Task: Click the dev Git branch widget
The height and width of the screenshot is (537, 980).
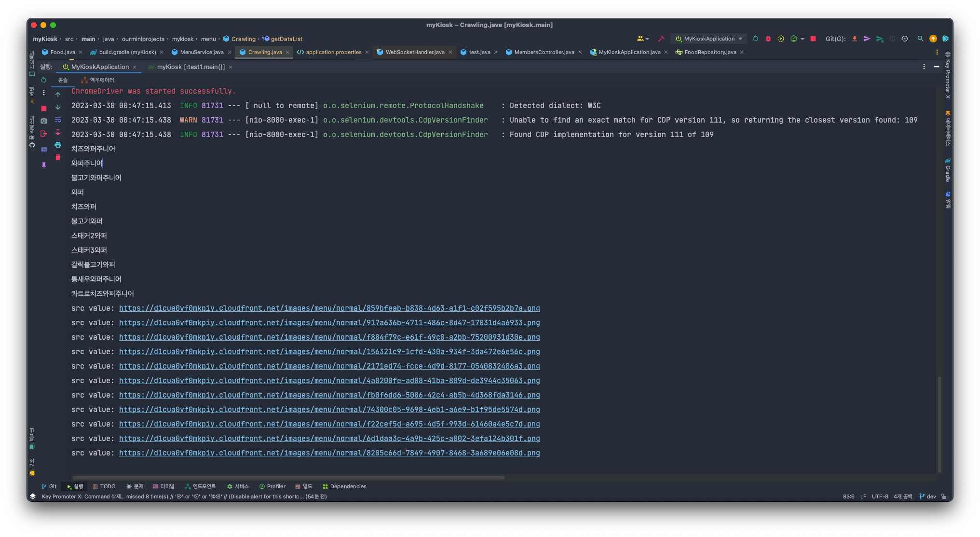Action: [x=927, y=496]
